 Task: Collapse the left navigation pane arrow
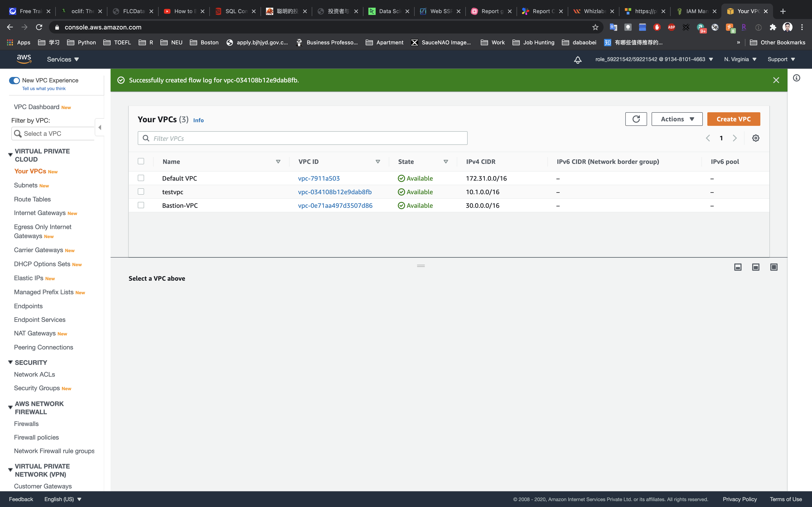(100, 127)
